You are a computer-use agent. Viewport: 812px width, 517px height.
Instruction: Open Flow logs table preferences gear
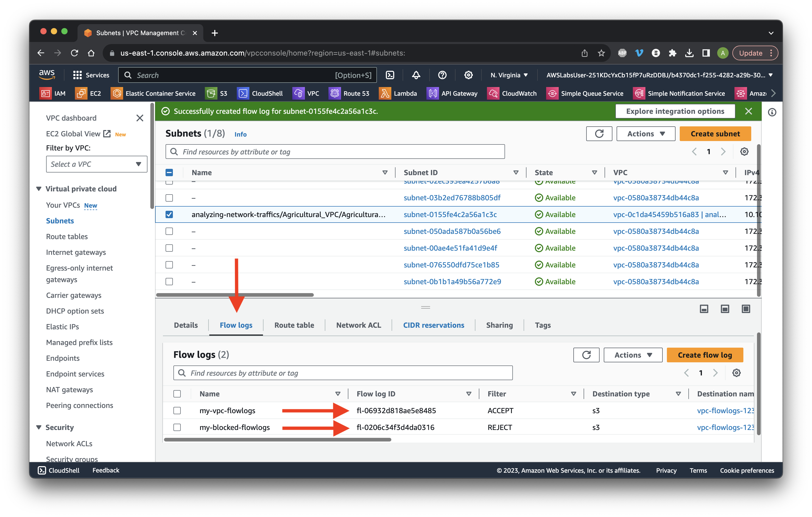(x=736, y=373)
